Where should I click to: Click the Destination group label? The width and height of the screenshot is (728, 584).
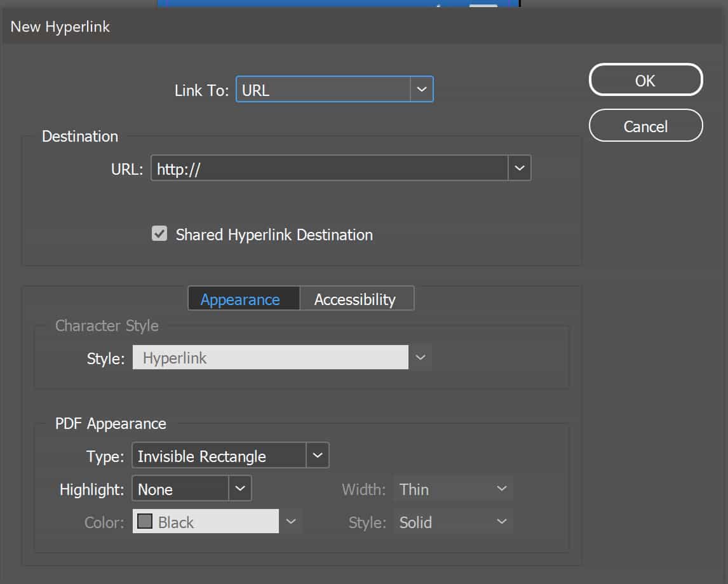click(x=80, y=136)
